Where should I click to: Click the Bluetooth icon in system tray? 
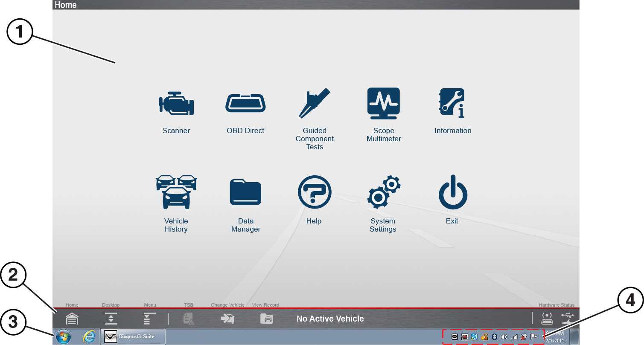click(x=494, y=337)
